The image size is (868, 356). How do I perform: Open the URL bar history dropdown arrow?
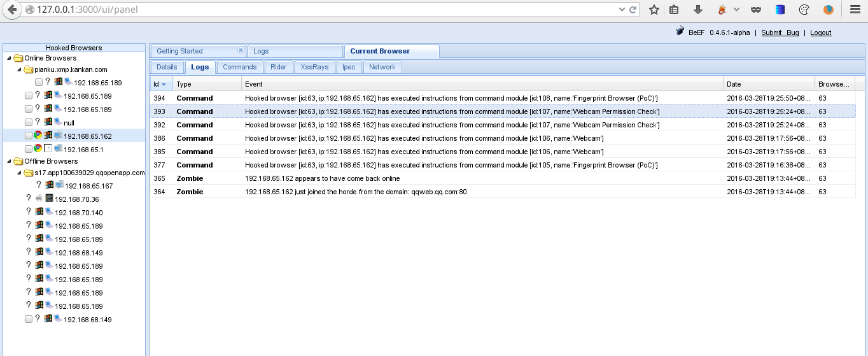622,10
